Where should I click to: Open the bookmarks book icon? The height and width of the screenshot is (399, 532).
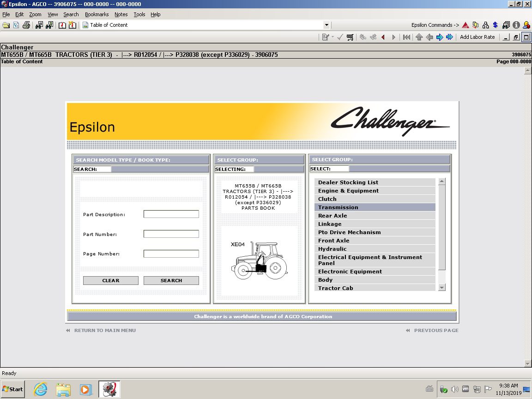(62, 25)
